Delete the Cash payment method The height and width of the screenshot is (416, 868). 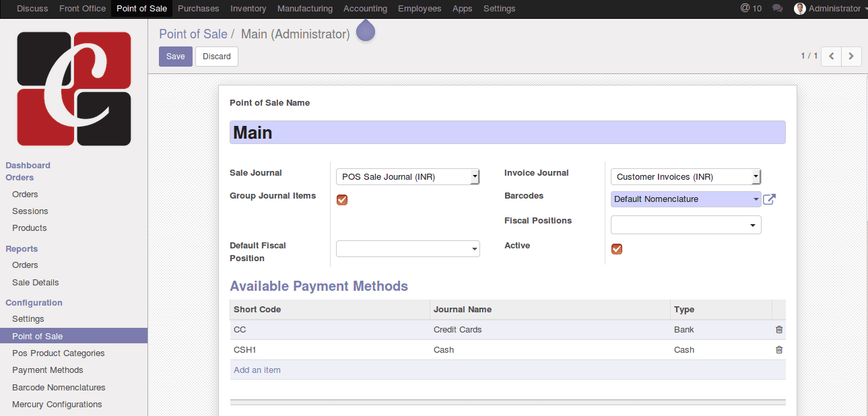tap(778, 349)
